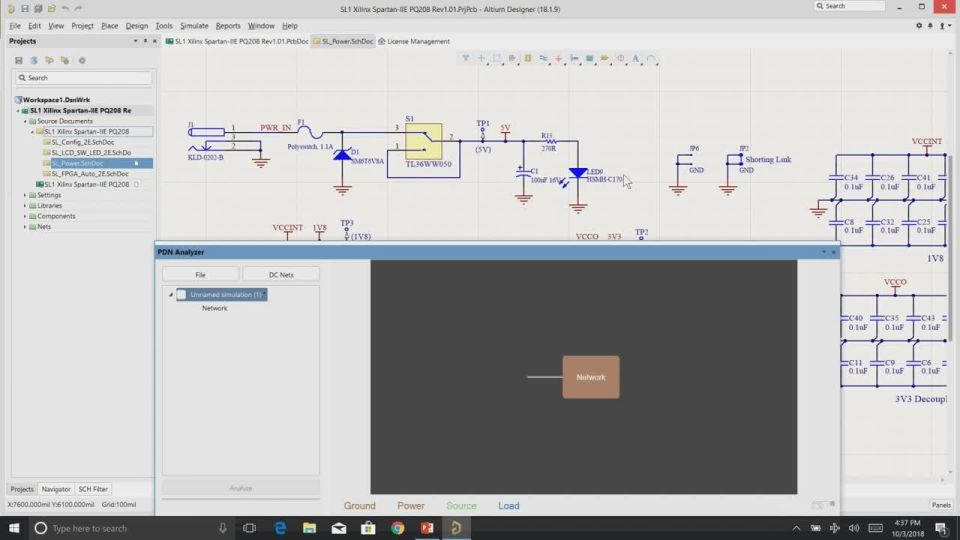Click the DC Nets button in PDN Analyzer
Viewport: 960px width, 540px height.
tap(281, 275)
